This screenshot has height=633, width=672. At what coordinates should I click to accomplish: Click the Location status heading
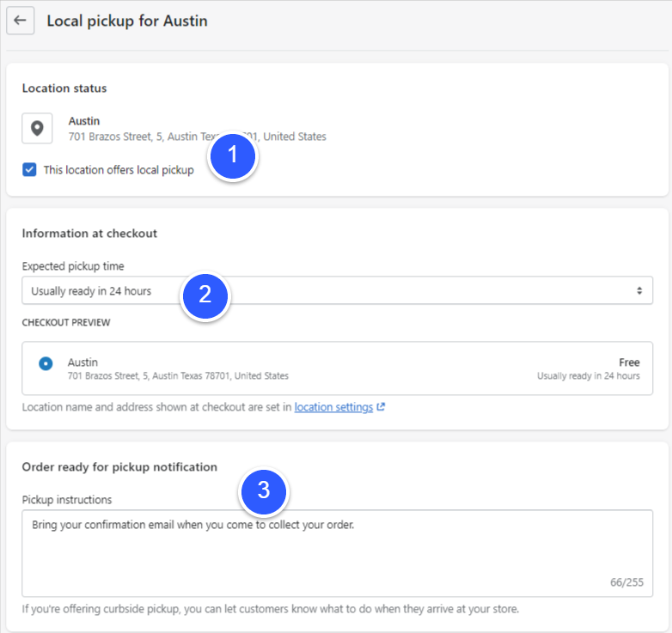click(x=64, y=88)
